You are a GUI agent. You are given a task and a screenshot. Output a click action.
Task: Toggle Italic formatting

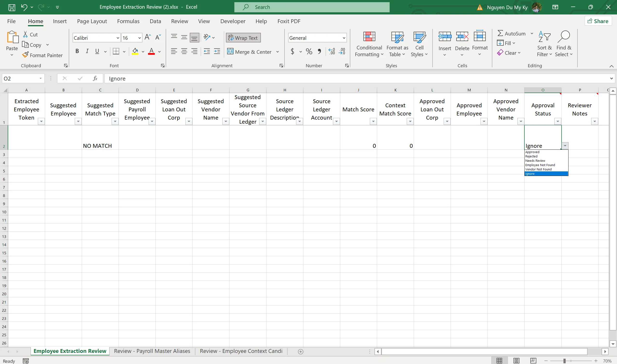(x=87, y=51)
